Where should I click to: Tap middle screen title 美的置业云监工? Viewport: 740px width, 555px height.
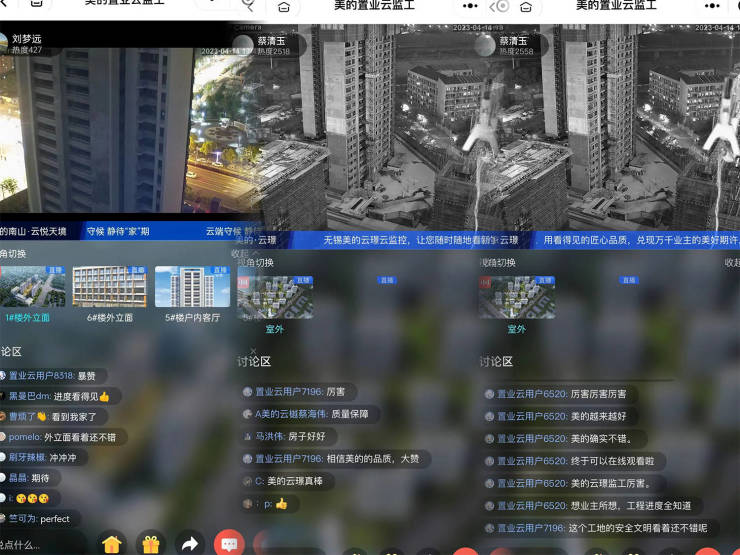(374, 6)
